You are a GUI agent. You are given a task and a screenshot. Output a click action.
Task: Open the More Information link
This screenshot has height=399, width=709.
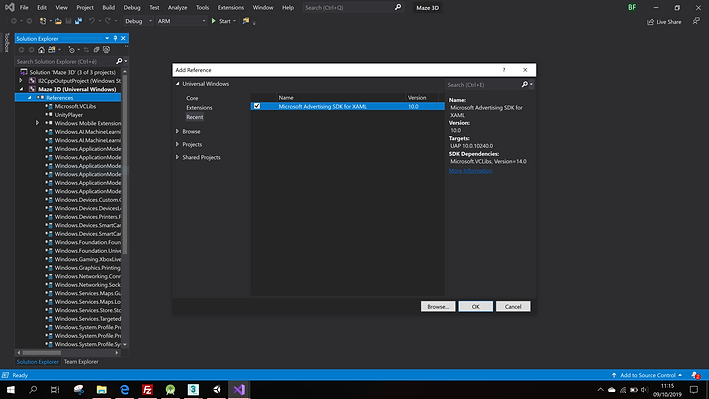(470, 171)
